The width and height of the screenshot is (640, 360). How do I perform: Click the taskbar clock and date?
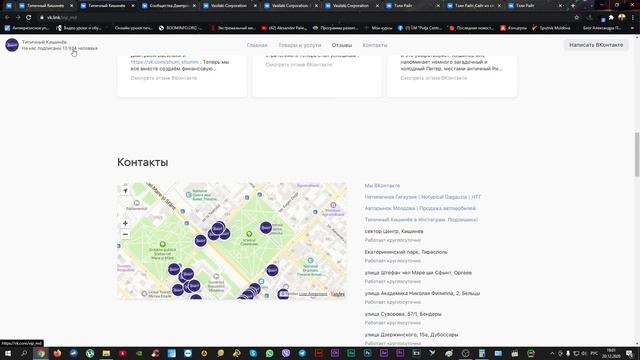(x=611, y=353)
